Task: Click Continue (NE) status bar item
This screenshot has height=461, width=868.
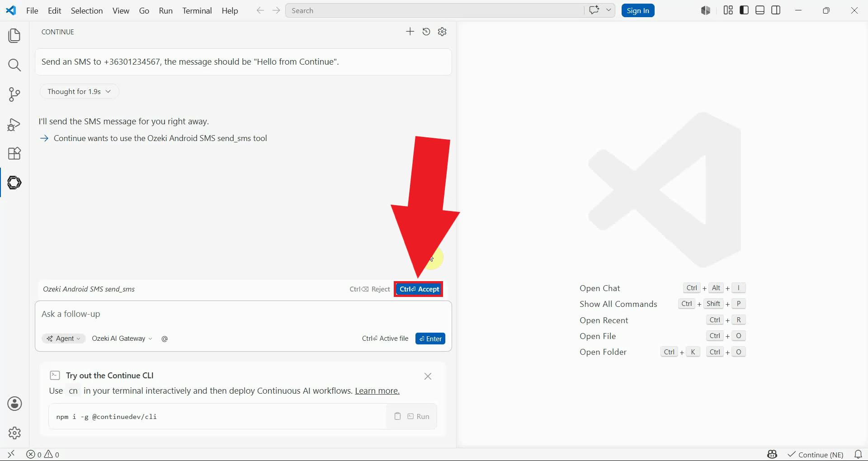Action: pos(816,455)
